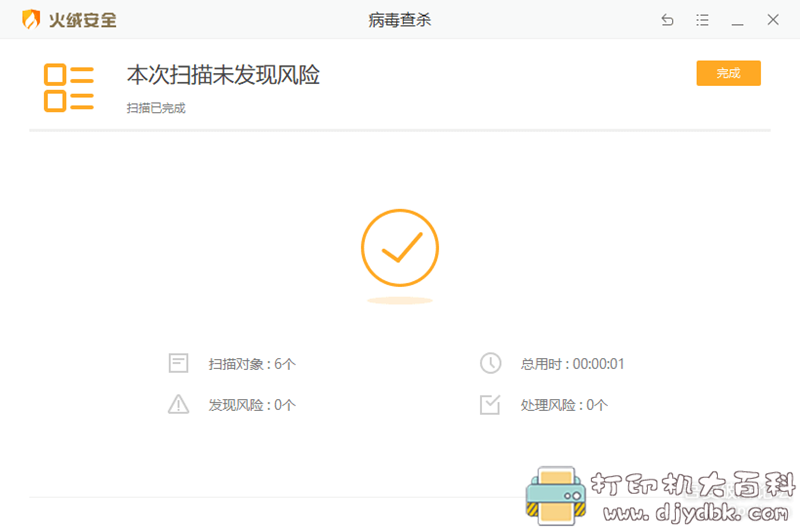
Task: Click the 火绒安全 shield logo
Action: point(32,20)
